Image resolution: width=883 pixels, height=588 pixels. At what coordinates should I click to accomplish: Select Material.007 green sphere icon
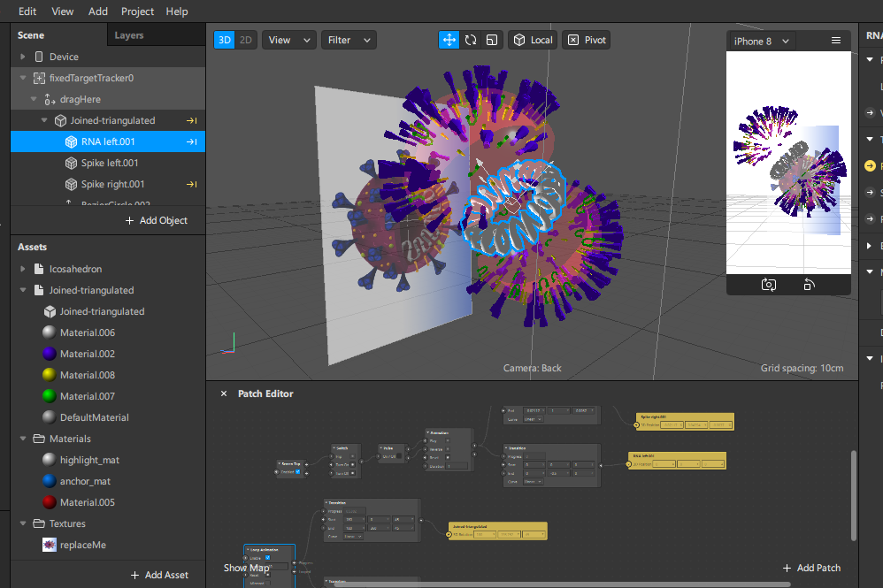(x=50, y=396)
